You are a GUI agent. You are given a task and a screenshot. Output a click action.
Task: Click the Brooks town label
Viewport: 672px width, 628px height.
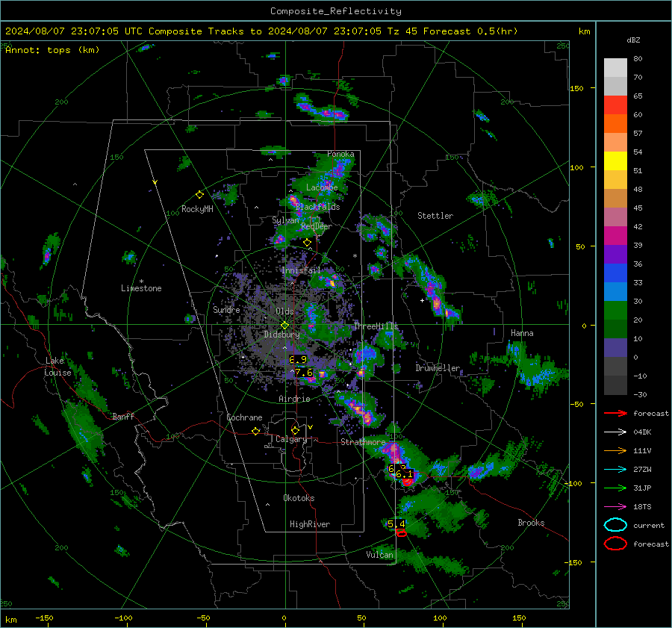coord(531,523)
